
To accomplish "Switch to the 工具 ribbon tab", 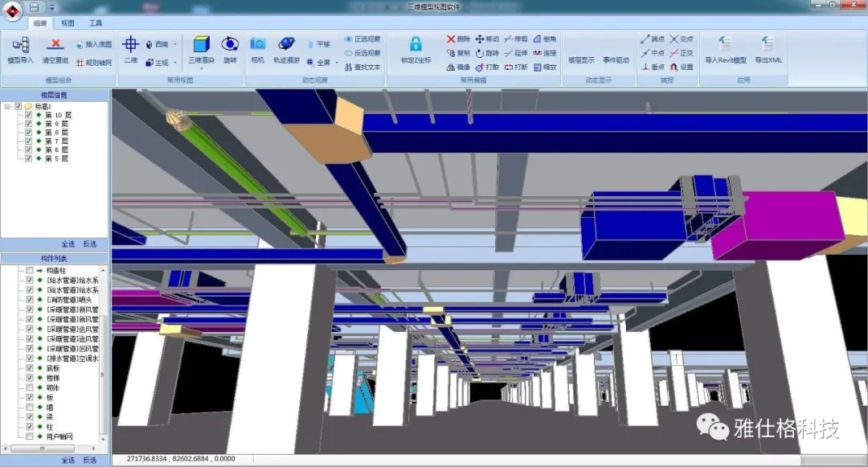I will click(x=95, y=23).
